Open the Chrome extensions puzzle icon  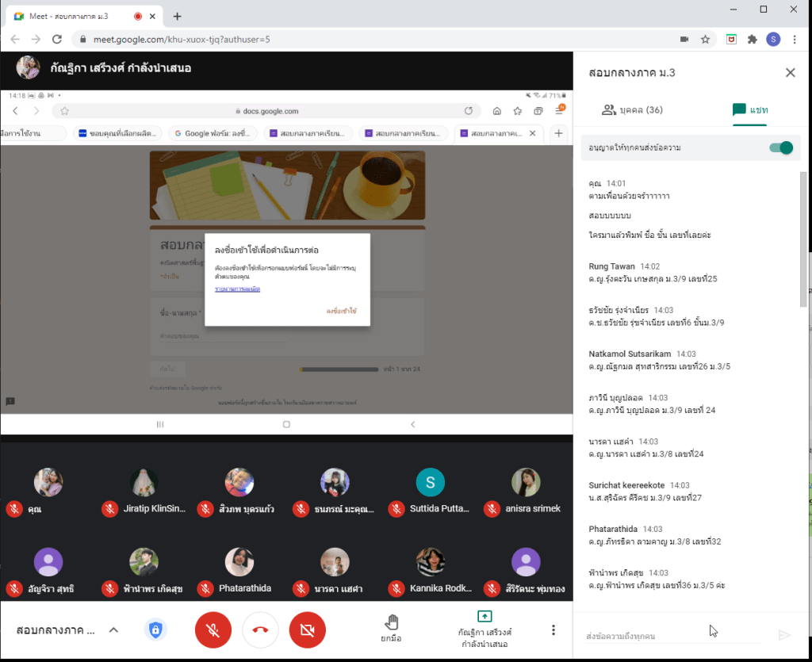(753, 39)
